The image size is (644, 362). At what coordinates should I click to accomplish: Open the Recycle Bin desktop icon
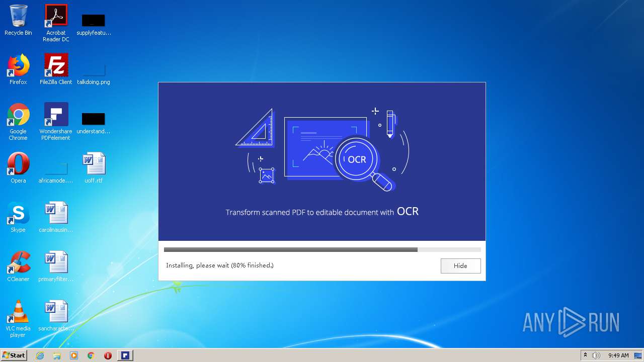tap(18, 20)
